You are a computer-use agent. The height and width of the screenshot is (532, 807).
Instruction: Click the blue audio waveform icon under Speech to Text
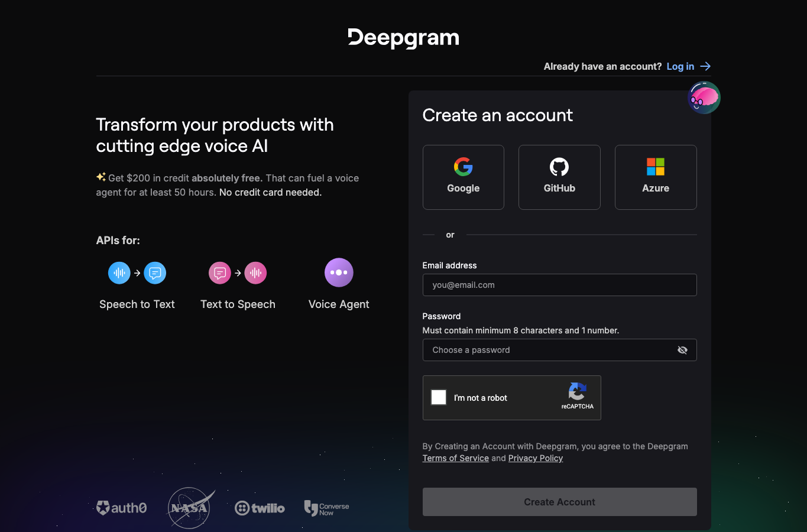[119, 273]
